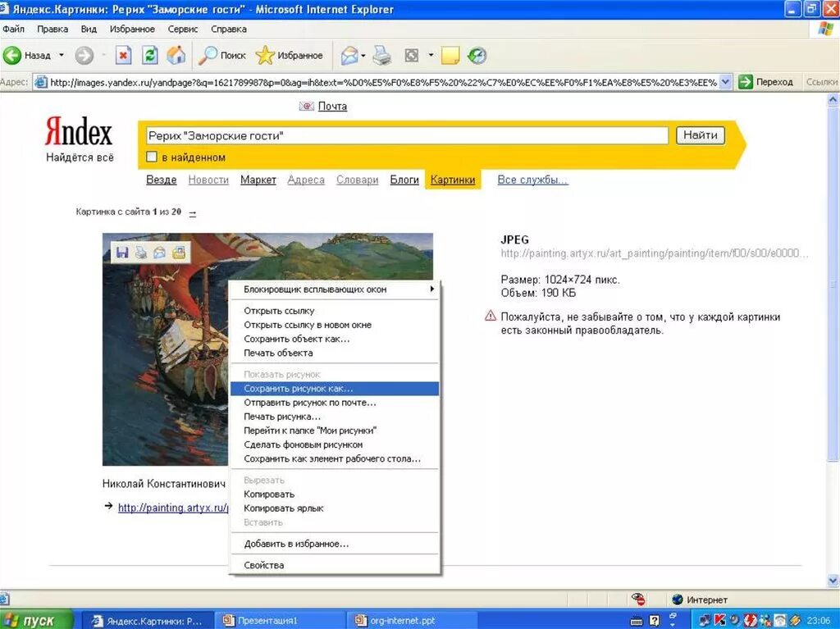Open the Избранное star favorites button
This screenshot has height=629, width=840.
pos(290,55)
